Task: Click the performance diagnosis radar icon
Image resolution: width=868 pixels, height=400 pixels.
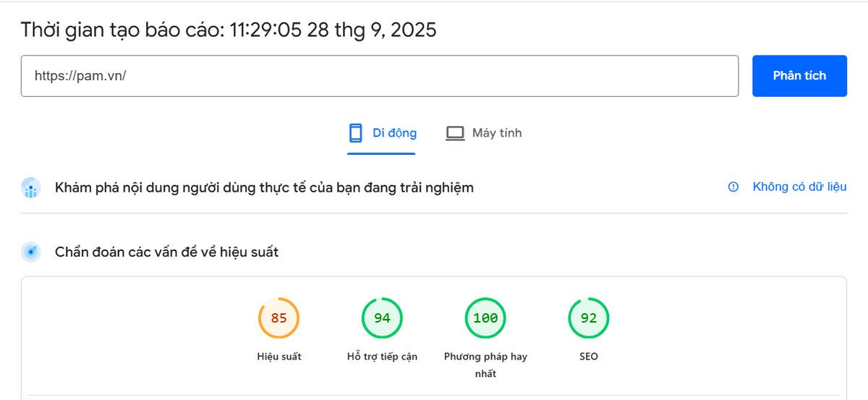Action: 30,252
